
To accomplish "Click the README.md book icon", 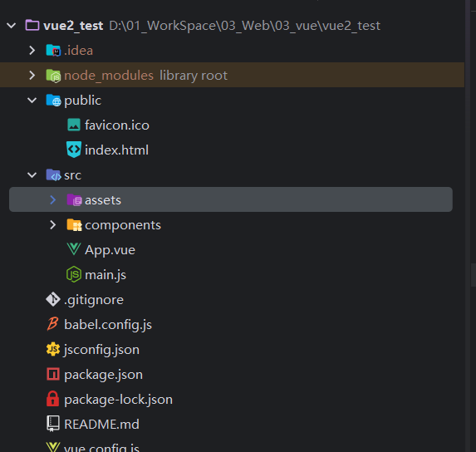I will pos(53,424).
